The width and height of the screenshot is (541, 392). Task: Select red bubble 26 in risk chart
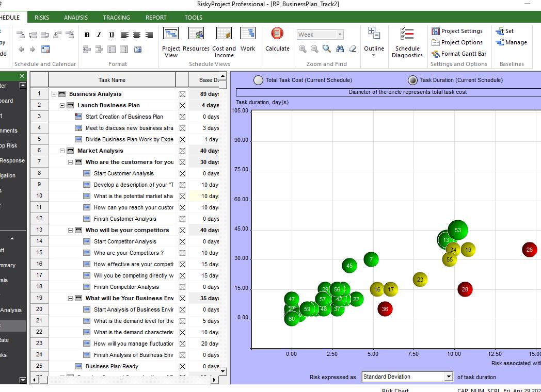click(x=529, y=250)
